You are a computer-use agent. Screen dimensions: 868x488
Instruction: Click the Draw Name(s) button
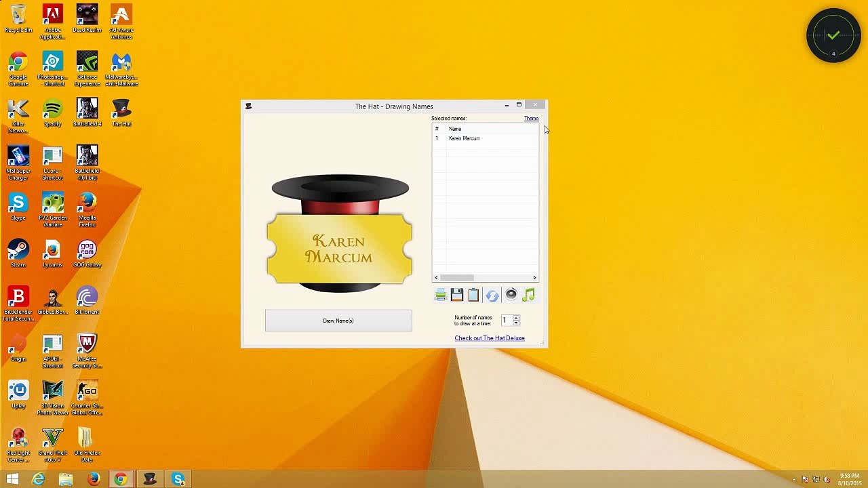[338, 321]
